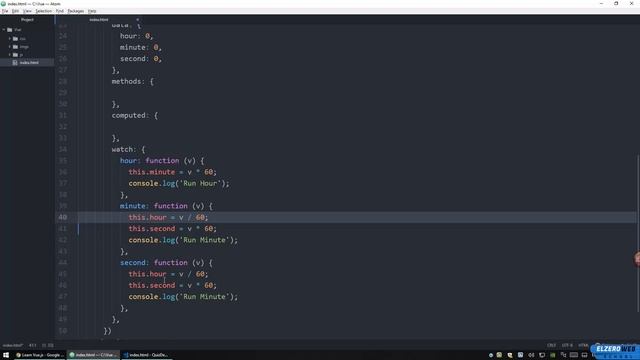Viewport: 640px width, 360px height.
Task: Open the Help menu
Action: [92, 11]
